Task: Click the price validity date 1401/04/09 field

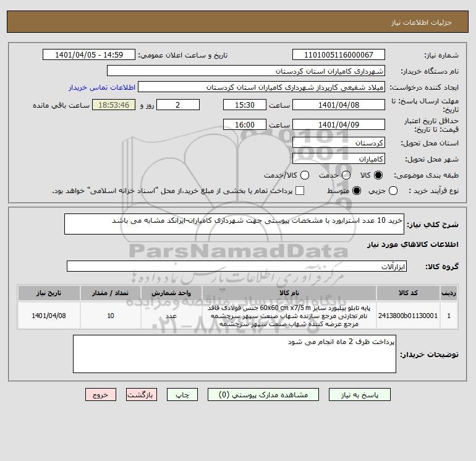Action: (339, 124)
